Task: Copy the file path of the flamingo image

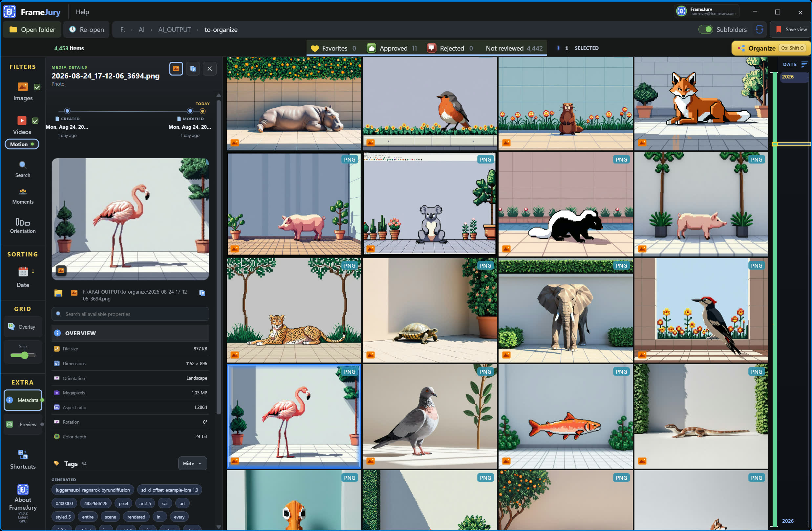Action: [202, 293]
